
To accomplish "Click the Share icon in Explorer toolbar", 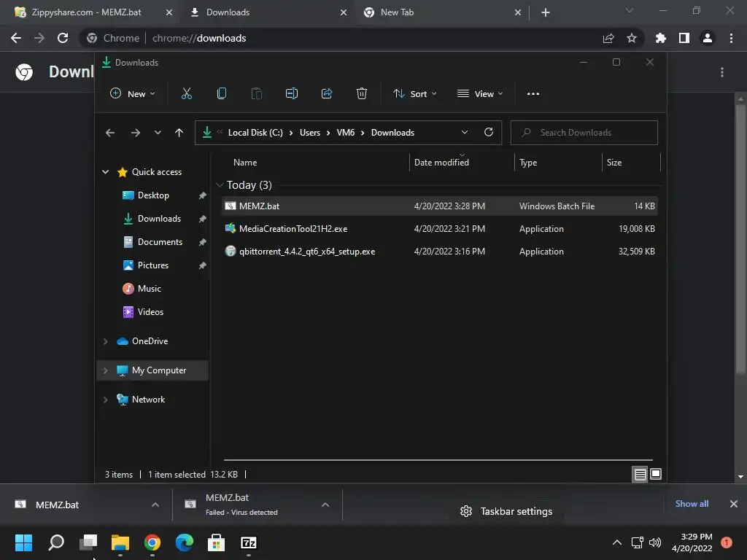I will tap(327, 94).
